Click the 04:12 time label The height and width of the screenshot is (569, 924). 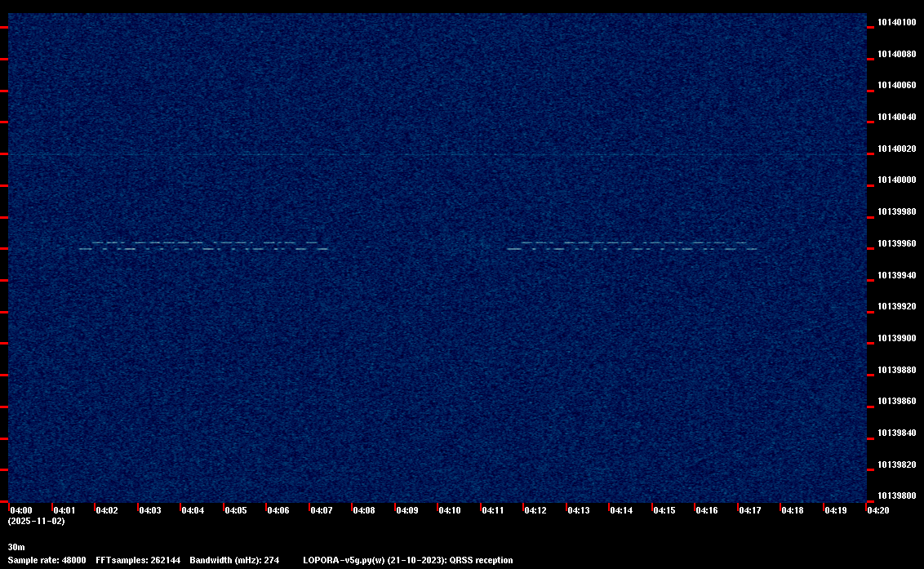[535, 510]
